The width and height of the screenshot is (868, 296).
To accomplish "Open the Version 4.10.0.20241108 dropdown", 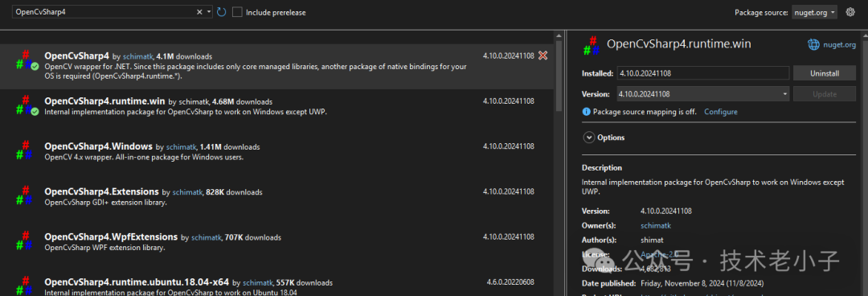I will point(702,94).
